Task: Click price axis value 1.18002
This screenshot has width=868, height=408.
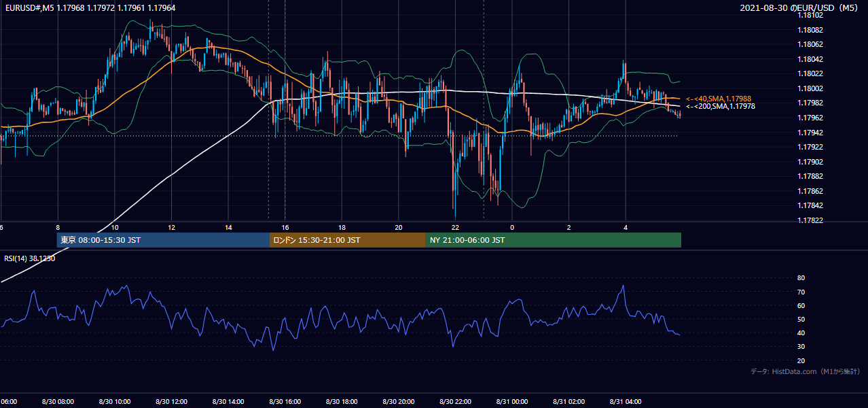Action: coord(810,88)
